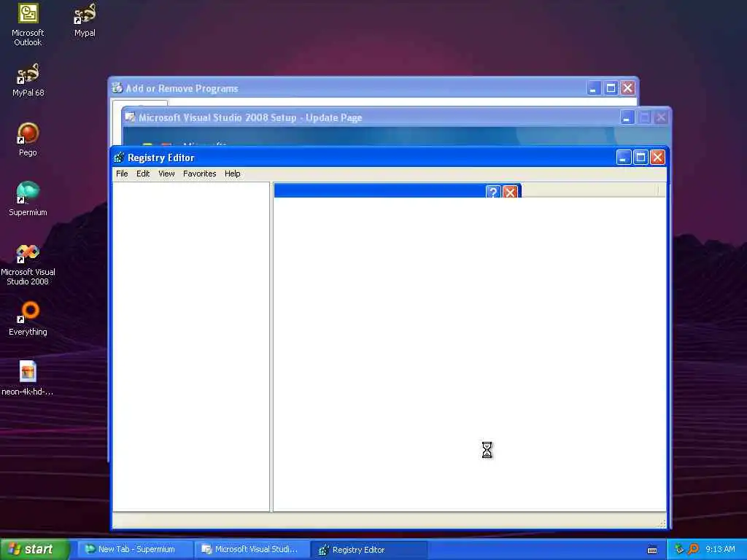Image resolution: width=747 pixels, height=560 pixels.
Task: Click the orange magnifier Everything tray icon
Action: click(693, 550)
